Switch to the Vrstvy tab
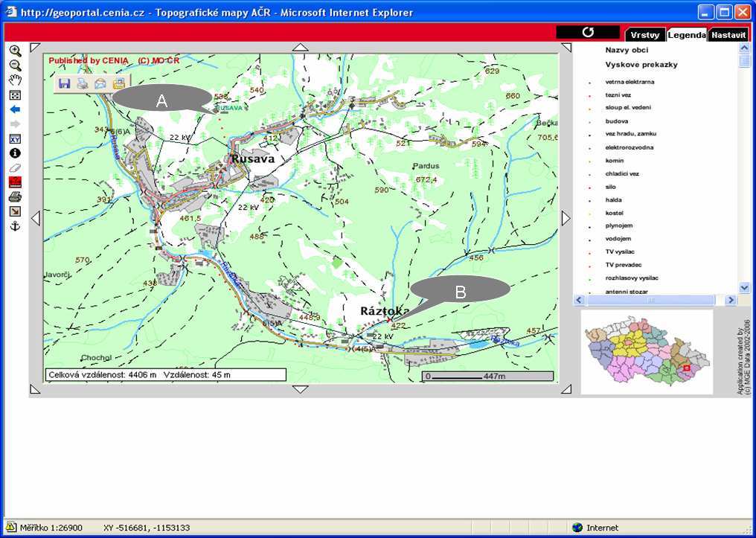 click(x=645, y=35)
